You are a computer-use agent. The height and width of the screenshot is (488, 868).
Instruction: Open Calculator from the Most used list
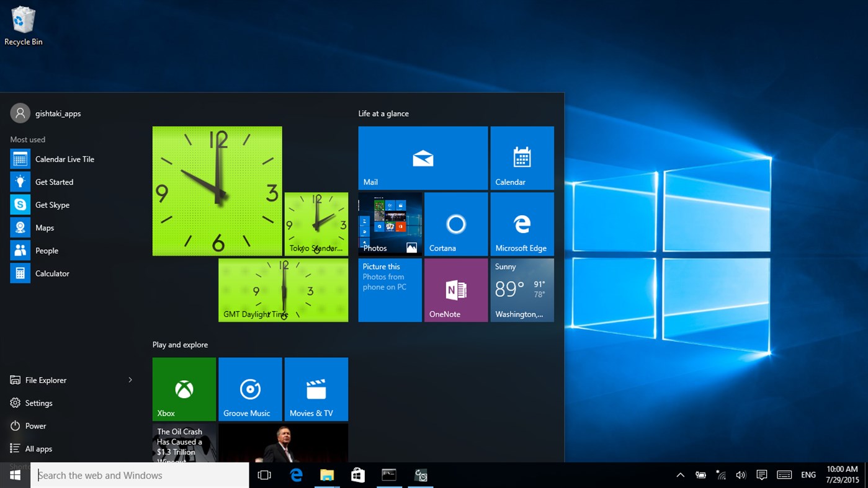[52, 273]
